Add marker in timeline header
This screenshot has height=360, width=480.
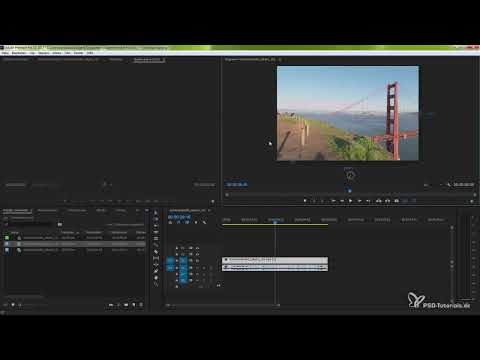pyautogui.click(x=196, y=222)
